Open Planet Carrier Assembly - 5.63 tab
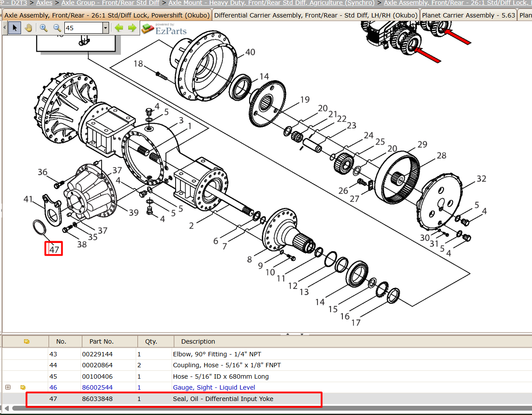This screenshot has width=532, height=415. coord(469,15)
